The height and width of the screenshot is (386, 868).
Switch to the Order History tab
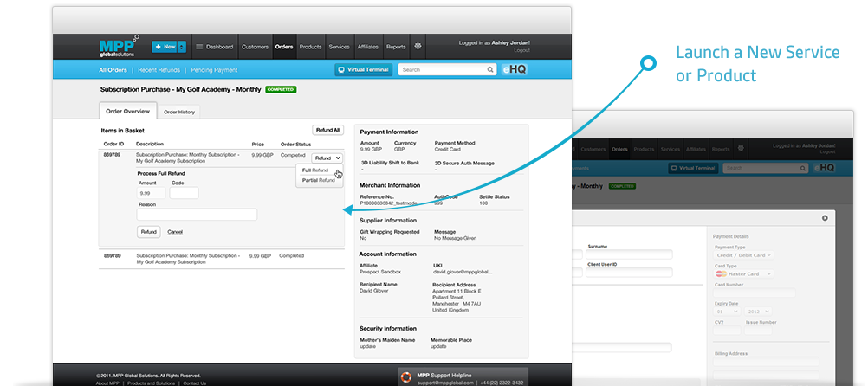180,112
